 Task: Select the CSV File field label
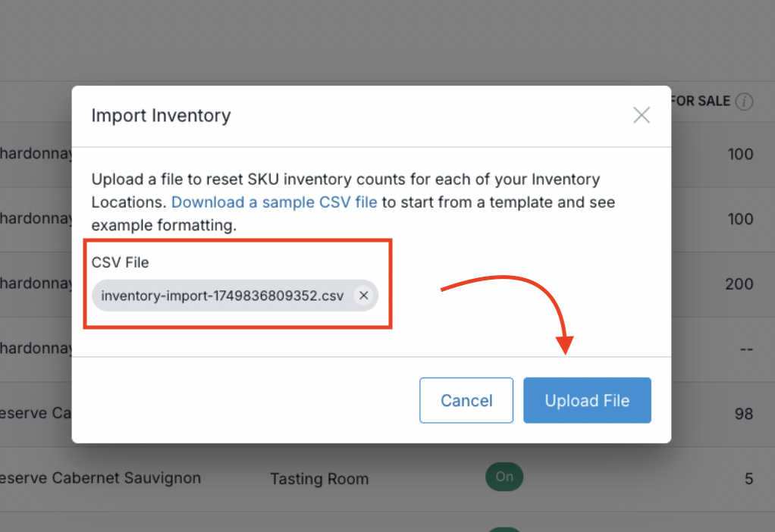click(119, 262)
